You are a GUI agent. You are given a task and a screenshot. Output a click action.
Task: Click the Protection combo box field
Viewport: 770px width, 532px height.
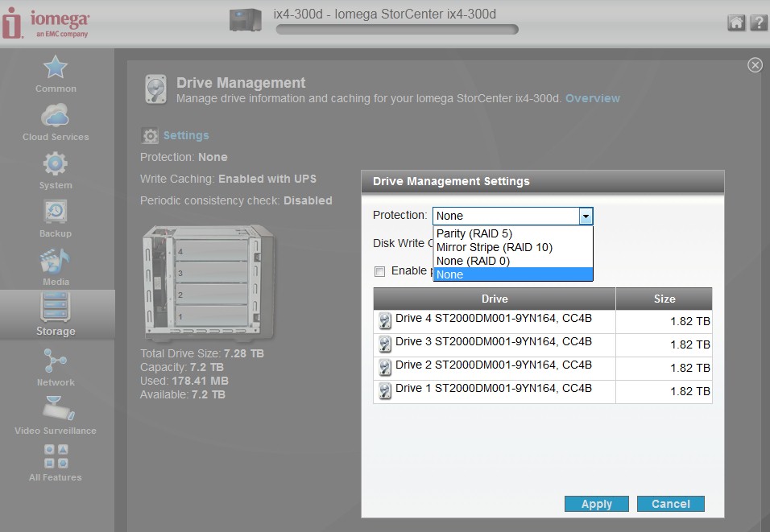click(x=513, y=216)
